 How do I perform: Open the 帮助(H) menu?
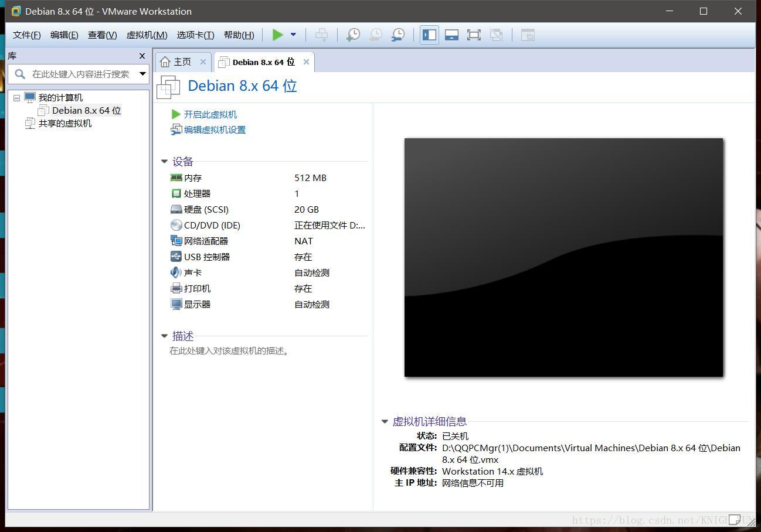(239, 35)
